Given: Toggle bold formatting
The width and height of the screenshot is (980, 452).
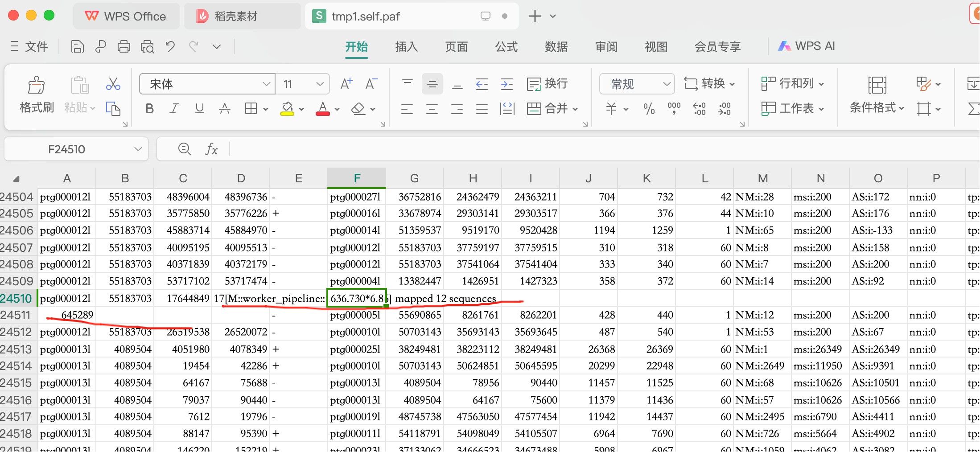Looking at the screenshot, I should click(150, 109).
